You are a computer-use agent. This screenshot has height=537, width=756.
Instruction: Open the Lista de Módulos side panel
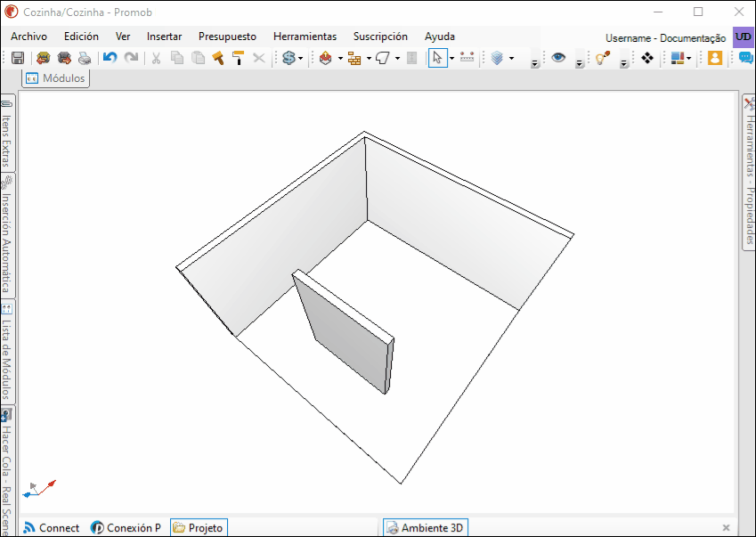(x=7, y=352)
